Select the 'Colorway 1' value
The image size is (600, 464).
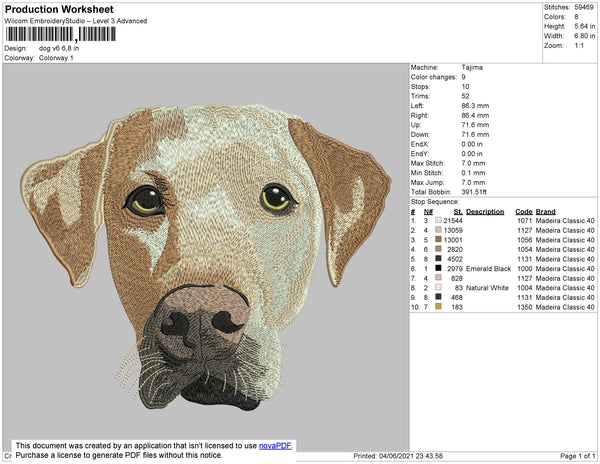coord(56,58)
